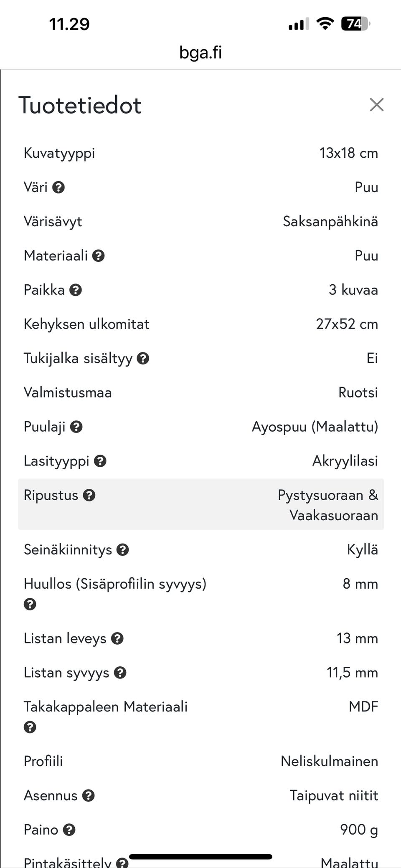Tap the clock showing 11.29
Viewport: 401px width, 868px height.
69,24
